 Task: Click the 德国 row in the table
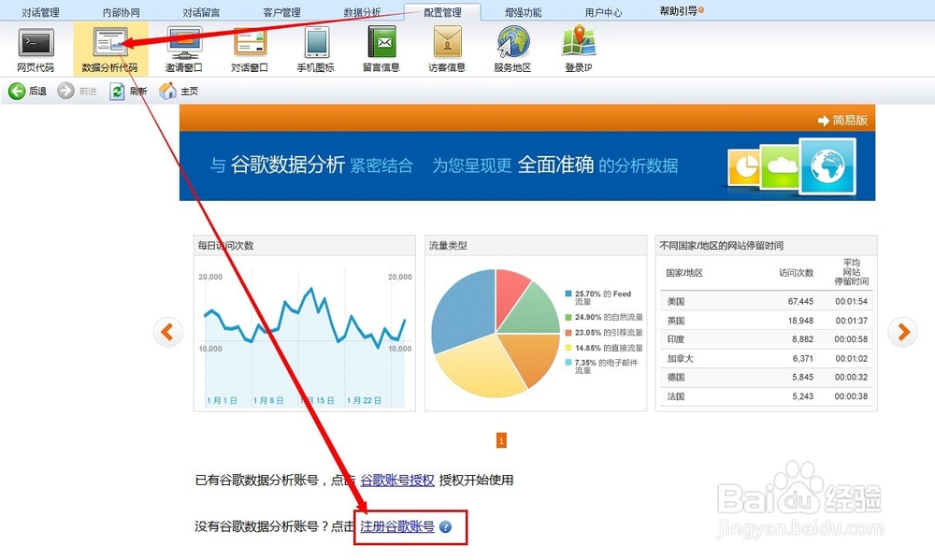click(767, 378)
